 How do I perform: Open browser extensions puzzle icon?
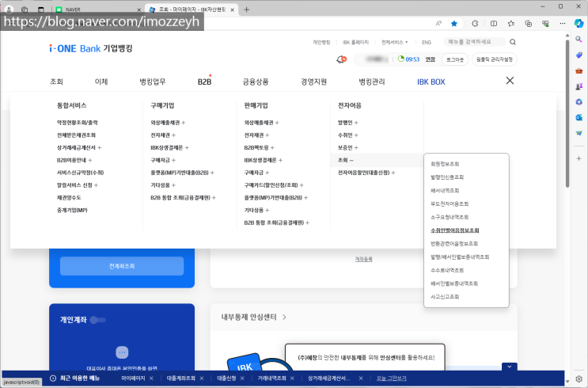point(475,24)
